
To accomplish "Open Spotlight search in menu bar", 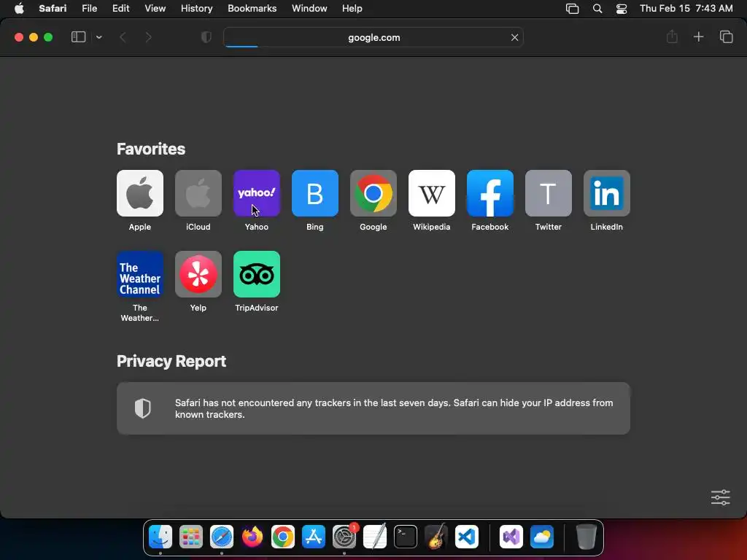I will [597, 9].
